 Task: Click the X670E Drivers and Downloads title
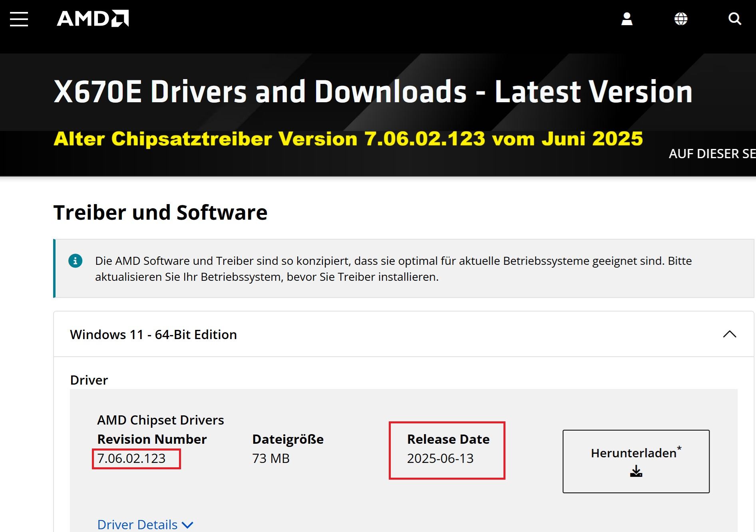(x=372, y=92)
